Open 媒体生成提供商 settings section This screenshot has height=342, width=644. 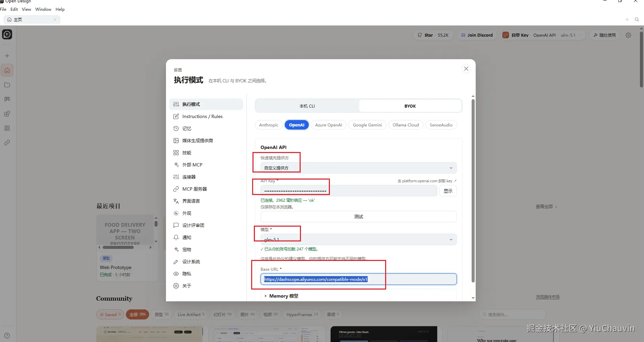click(206, 141)
